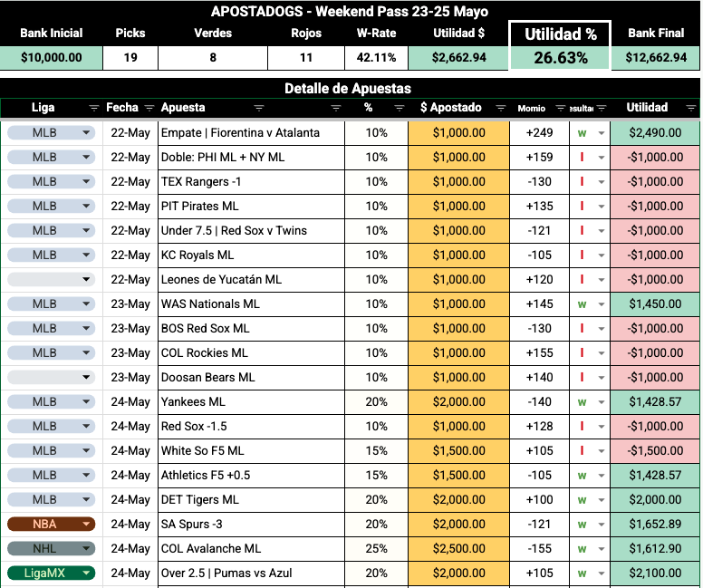Select the +159 momio cell
The image size is (703, 588).
click(x=539, y=158)
